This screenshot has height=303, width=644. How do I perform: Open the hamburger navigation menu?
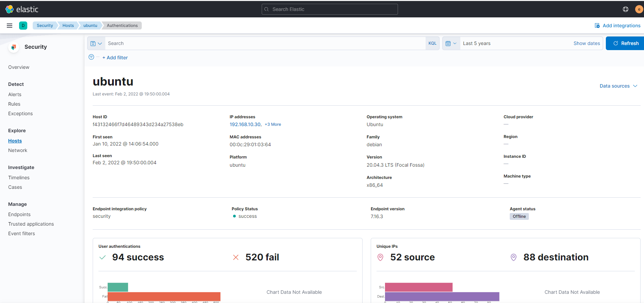coord(10,26)
